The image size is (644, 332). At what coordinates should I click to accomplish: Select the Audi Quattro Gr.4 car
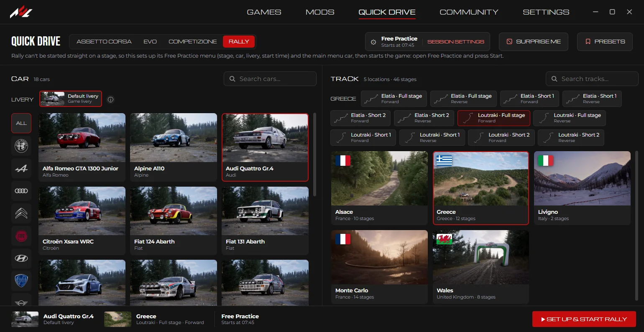pos(265,147)
